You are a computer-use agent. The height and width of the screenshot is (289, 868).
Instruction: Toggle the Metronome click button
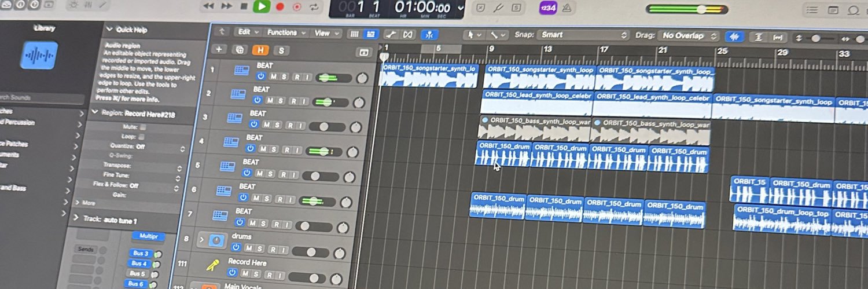tap(567, 8)
